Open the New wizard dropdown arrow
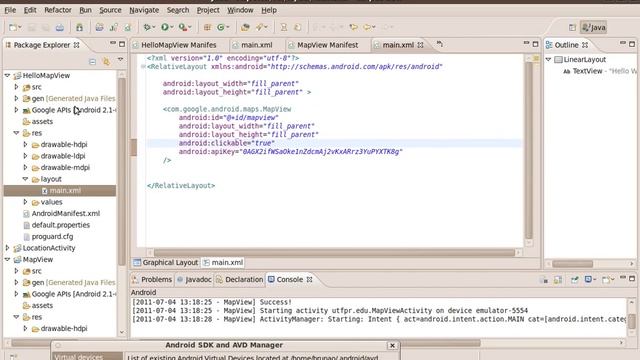Viewport: 640px width, 360px height. 20,27
